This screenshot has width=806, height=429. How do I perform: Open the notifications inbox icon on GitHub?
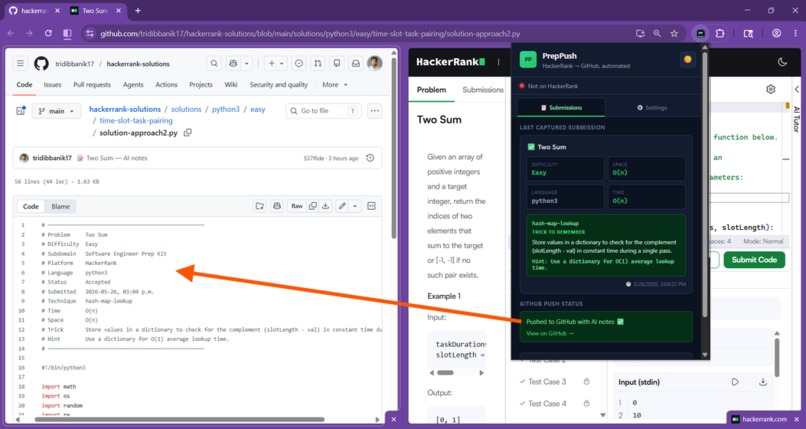click(x=355, y=64)
